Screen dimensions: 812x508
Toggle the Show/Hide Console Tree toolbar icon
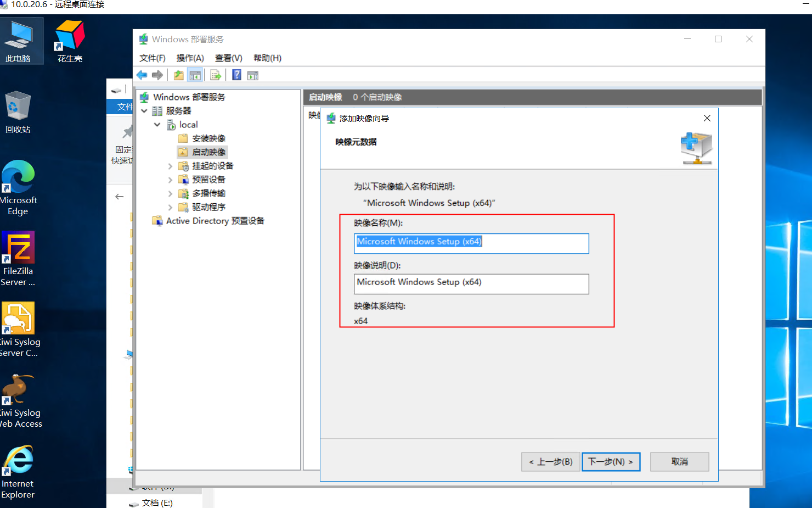195,75
